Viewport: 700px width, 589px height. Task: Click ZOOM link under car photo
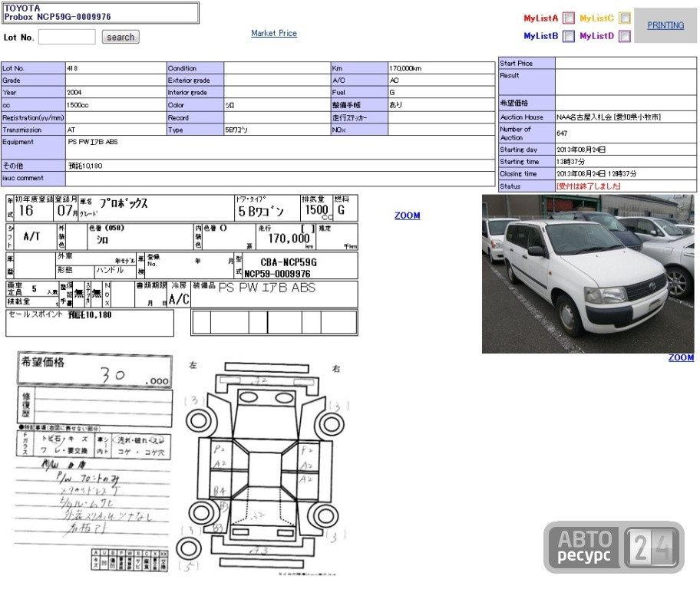pyautogui.click(x=681, y=357)
